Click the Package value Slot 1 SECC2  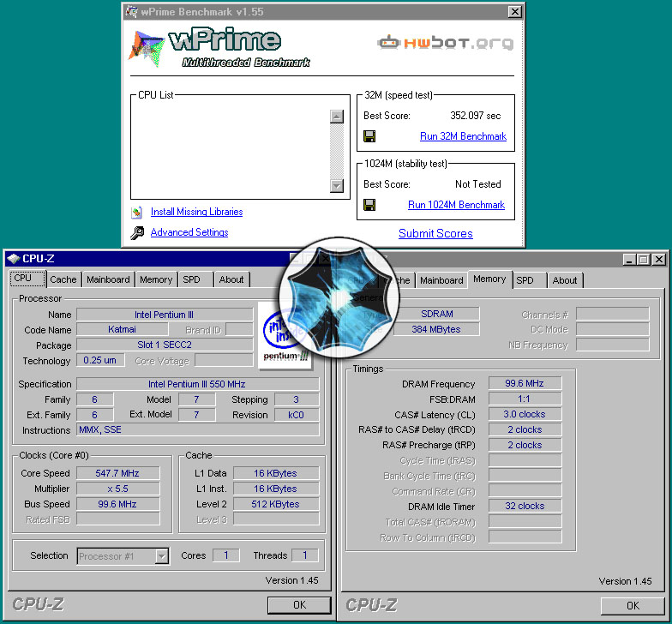click(x=165, y=345)
